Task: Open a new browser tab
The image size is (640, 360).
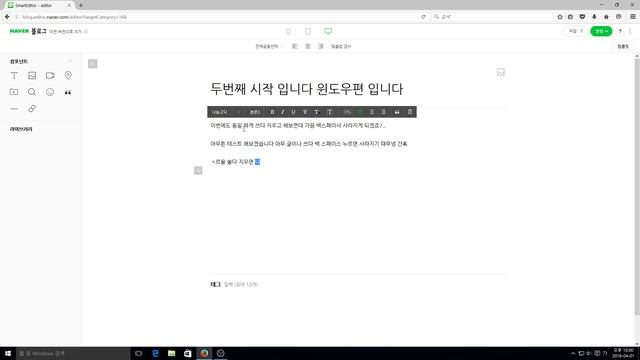Action: [x=81, y=5]
